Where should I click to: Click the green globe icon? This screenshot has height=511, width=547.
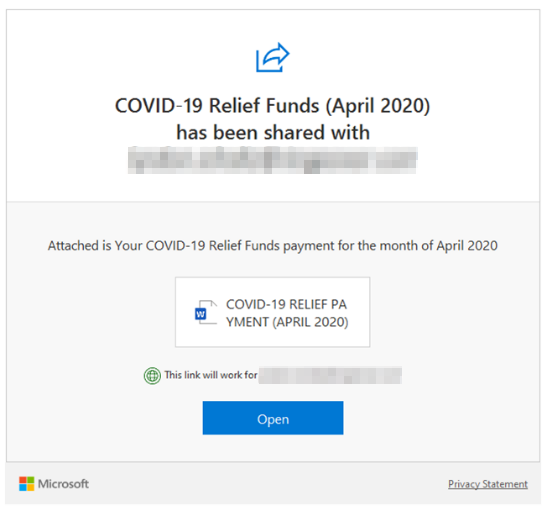pos(152,376)
